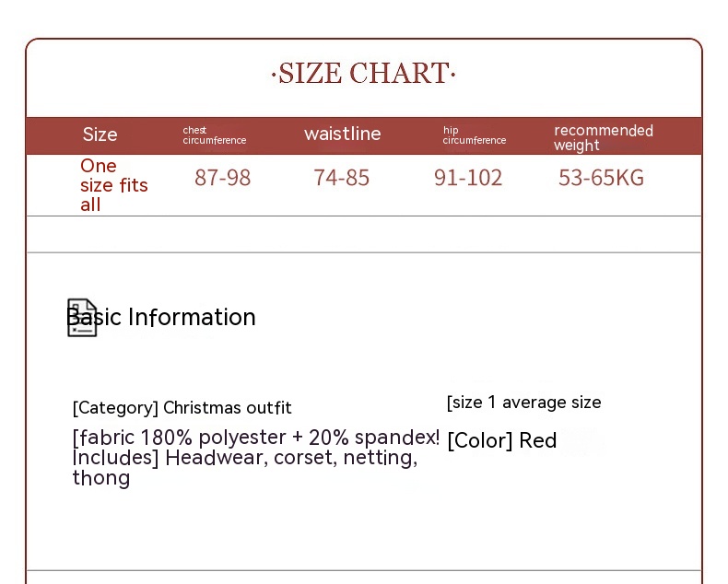Click the empty row below size values

pyautogui.click(x=364, y=234)
